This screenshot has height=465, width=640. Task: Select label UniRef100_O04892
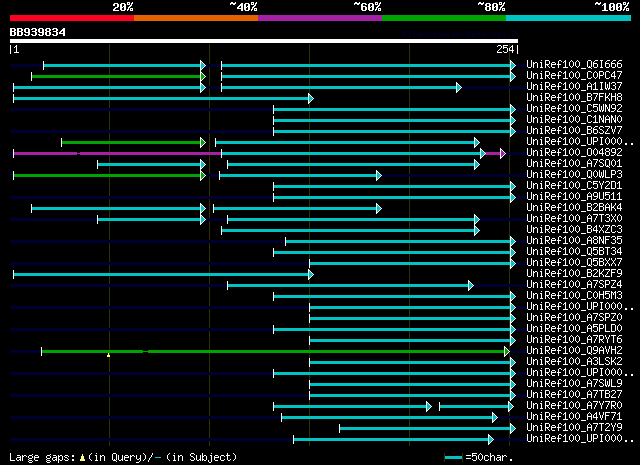tap(574, 153)
